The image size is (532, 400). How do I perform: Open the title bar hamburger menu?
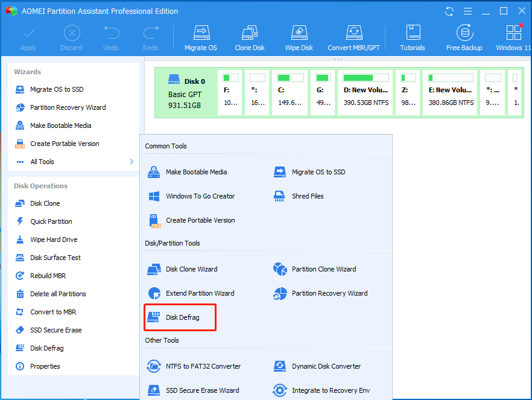pyautogui.click(x=467, y=11)
